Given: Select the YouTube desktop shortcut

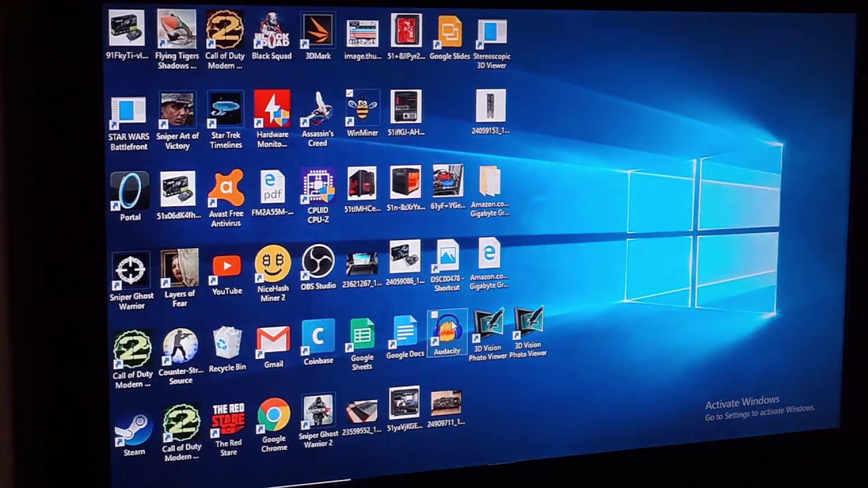Looking at the screenshot, I should click(x=227, y=274).
